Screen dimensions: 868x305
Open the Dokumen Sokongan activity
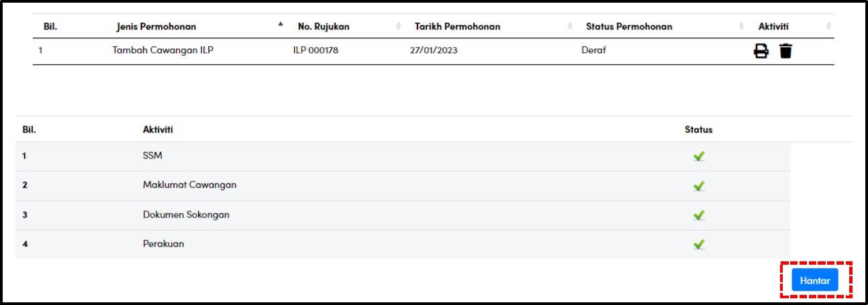click(x=403, y=215)
